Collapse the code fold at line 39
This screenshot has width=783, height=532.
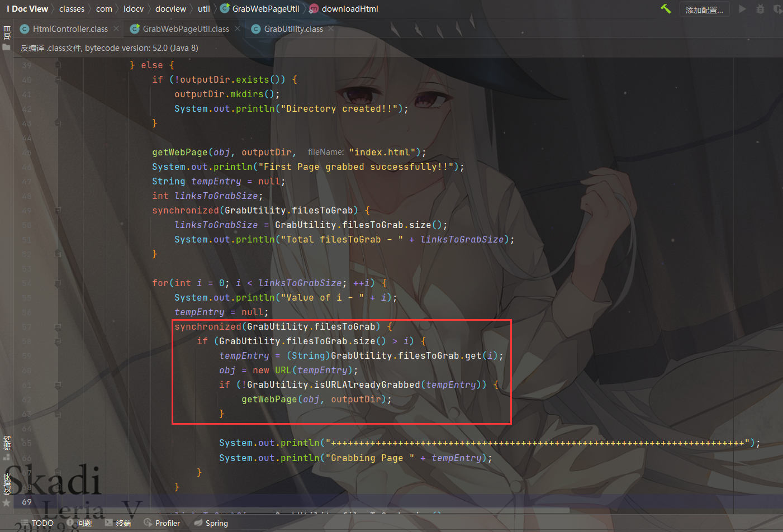pos(58,65)
